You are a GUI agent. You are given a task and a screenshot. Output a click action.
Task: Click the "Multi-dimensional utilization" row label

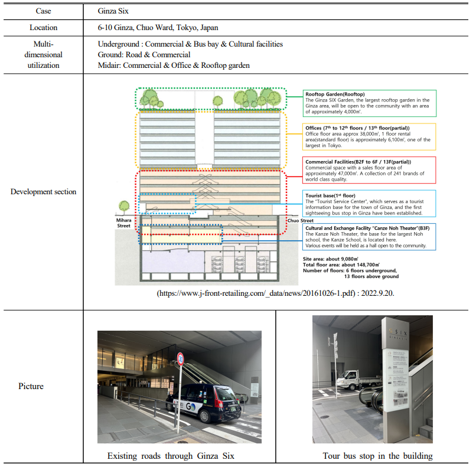tap(44, 54)
